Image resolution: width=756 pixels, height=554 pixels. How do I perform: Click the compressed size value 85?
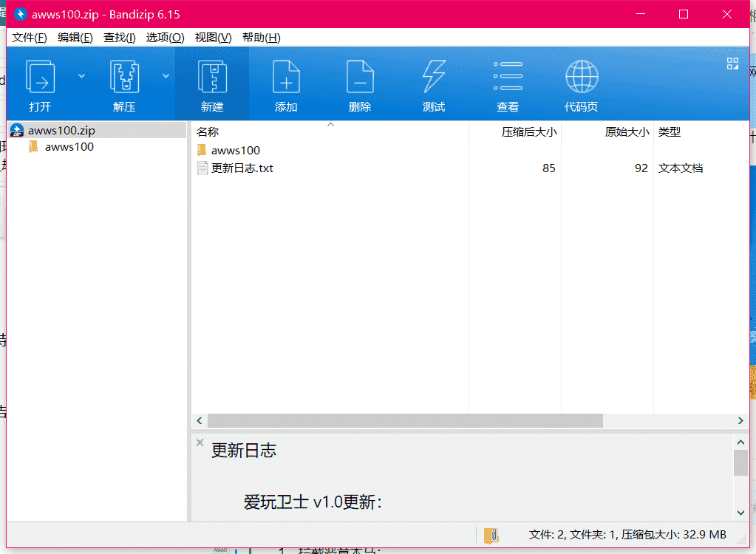pyautogui.click(x=548, y=168)
